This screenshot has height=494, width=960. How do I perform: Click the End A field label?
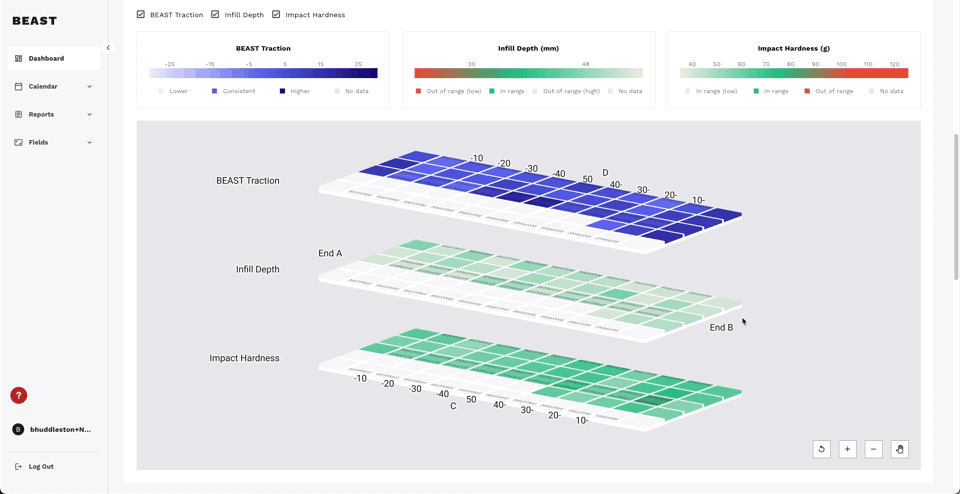(330, 253)
